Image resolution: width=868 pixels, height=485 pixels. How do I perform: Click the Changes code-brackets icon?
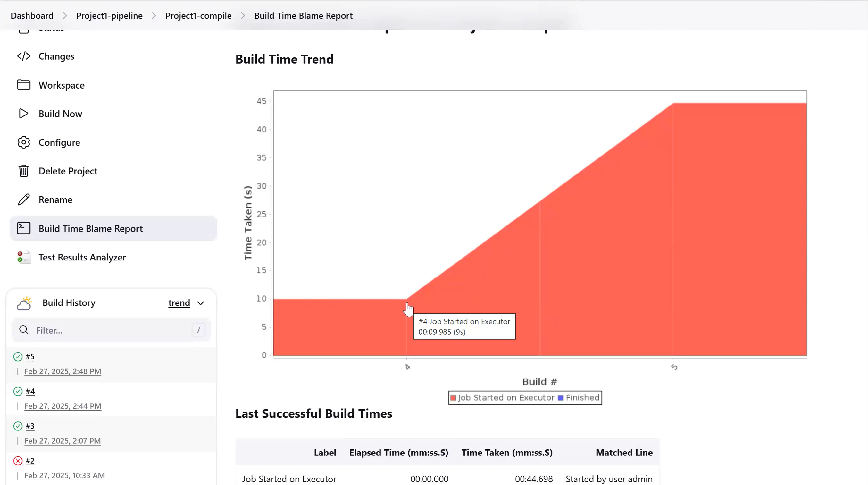click(24, 56)
